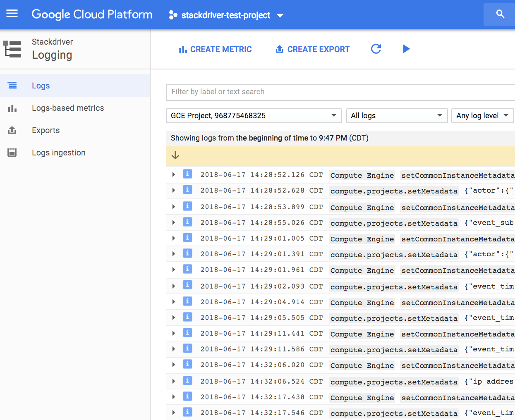Expand the 14:29:11.586 log entry

(174, 349)
